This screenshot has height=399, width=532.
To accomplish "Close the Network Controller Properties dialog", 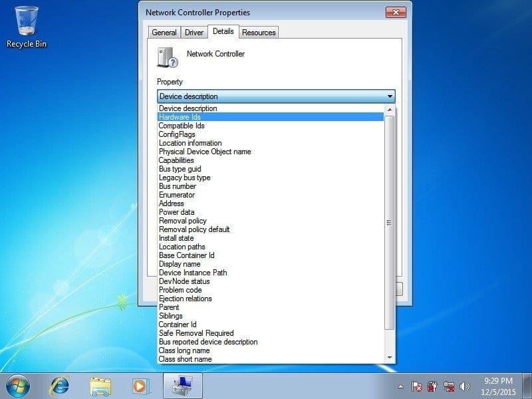I will pyautogui.click(x=396, y=13).
